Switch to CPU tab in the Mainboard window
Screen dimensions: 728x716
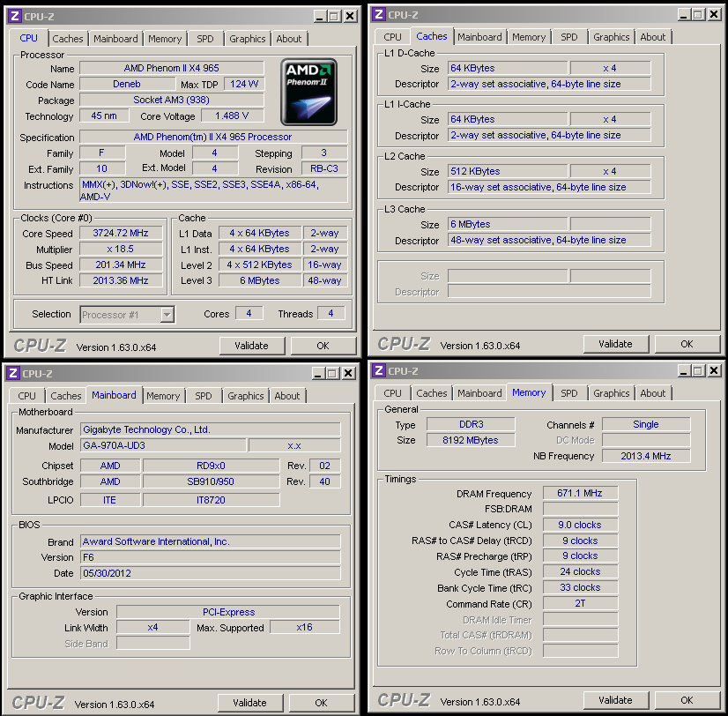26,396
